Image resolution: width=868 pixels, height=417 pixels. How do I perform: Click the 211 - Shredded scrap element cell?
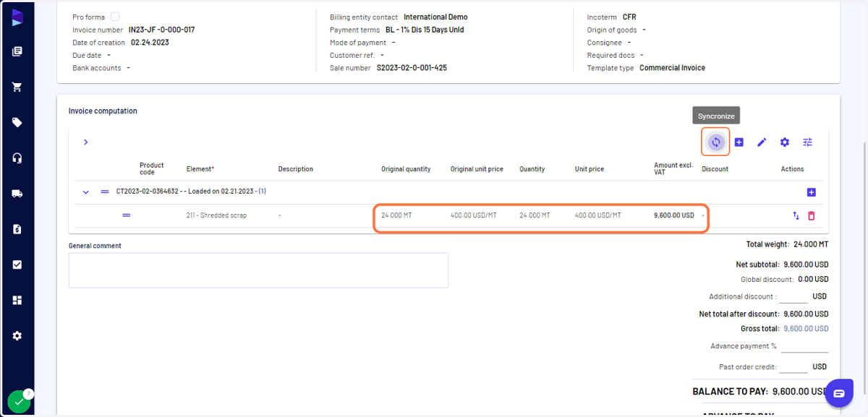tap(216, 215)
